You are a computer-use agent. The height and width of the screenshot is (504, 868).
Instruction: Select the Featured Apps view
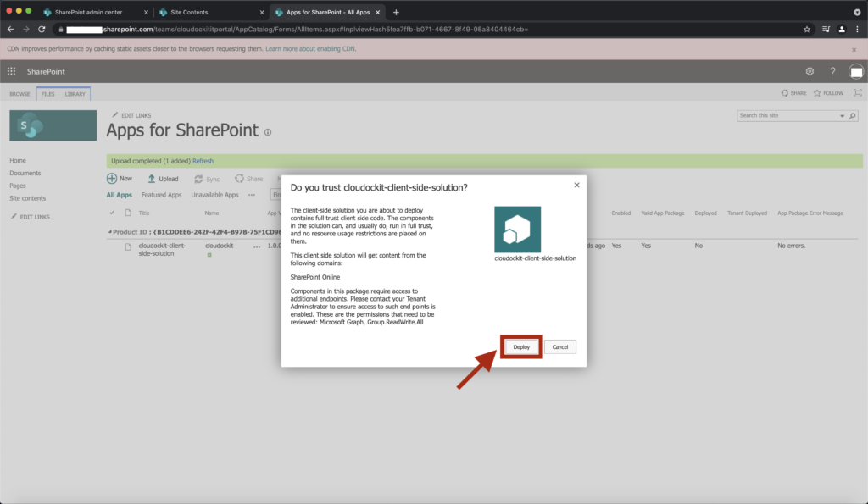(x=162, y=195)
